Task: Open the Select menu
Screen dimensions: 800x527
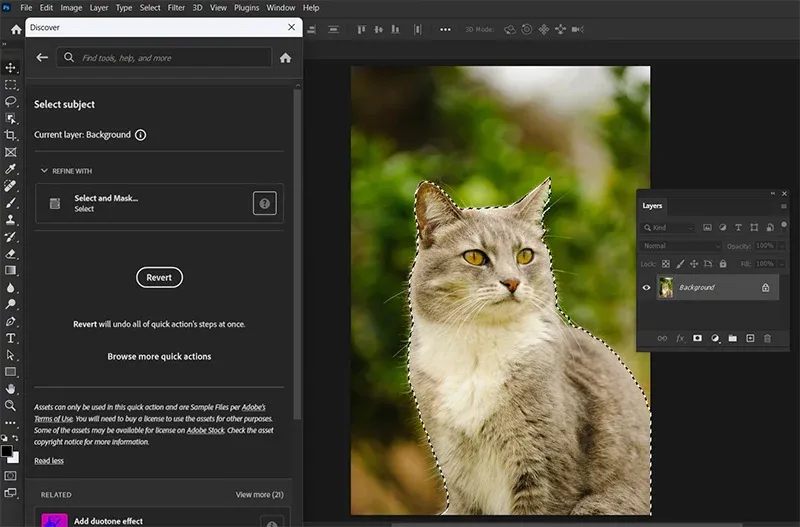Action: (150, 8)
